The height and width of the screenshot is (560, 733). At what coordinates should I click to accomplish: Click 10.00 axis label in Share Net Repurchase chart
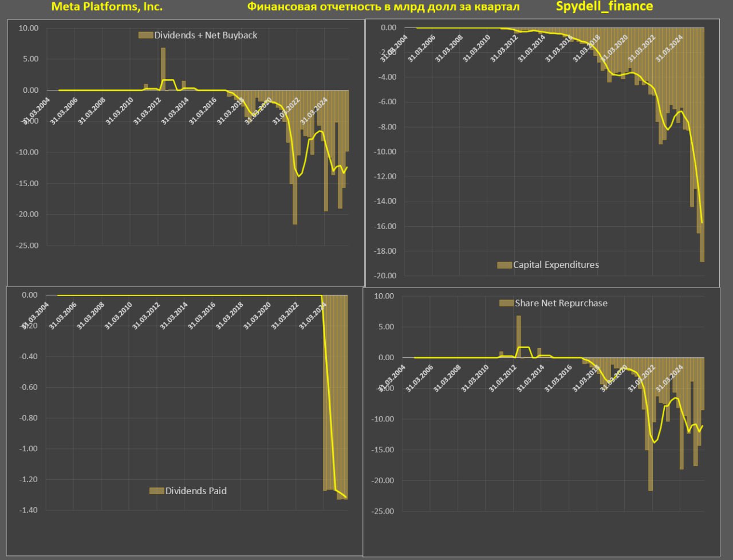click(x=383, y=296)
